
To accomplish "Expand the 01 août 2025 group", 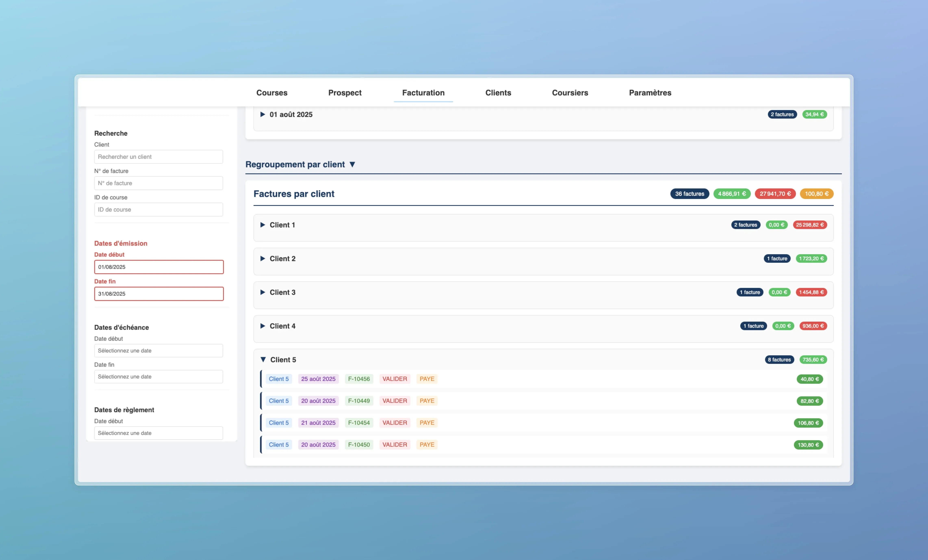I will [262, 114].
